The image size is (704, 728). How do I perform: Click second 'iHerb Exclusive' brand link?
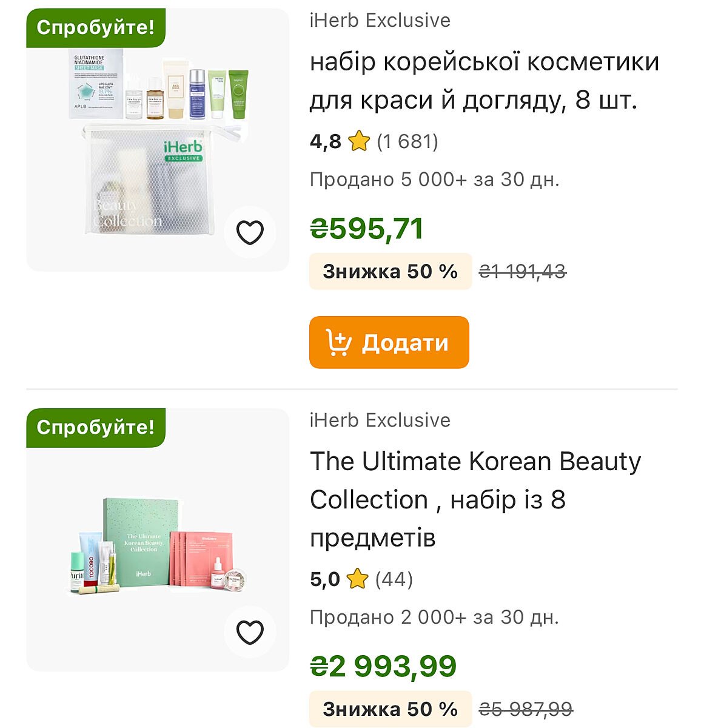pos(380,420)
